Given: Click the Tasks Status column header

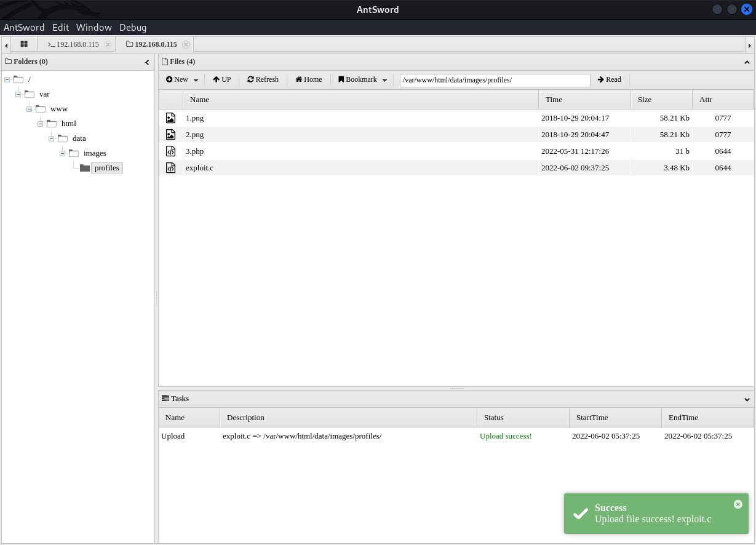Looking at the screenshot, I should pos(523,418).
